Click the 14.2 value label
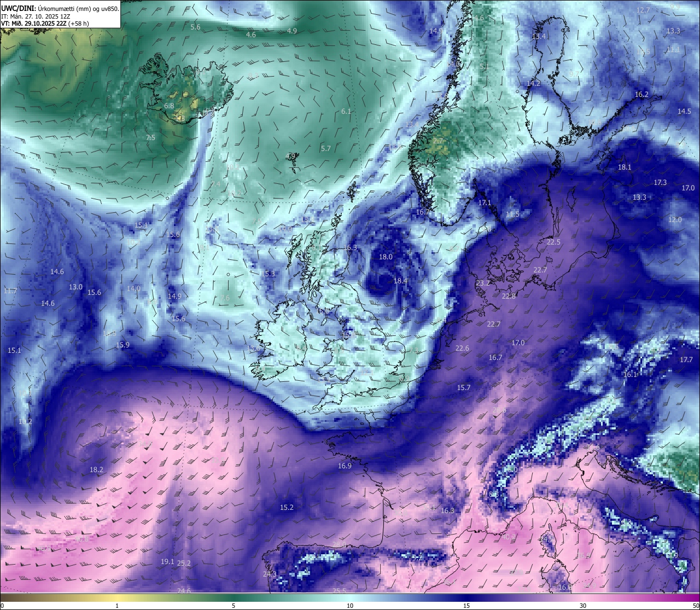Viewport: 700px width, 610px height. [533, 84]
